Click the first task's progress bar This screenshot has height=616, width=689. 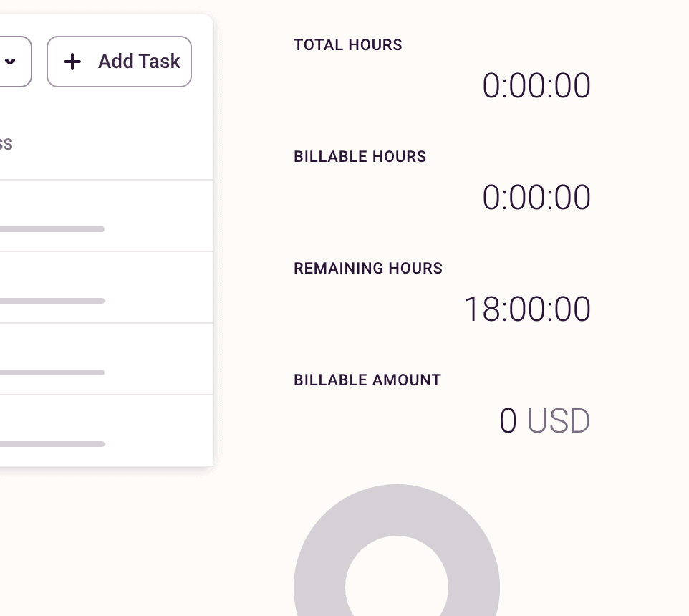tap(52, 229)
